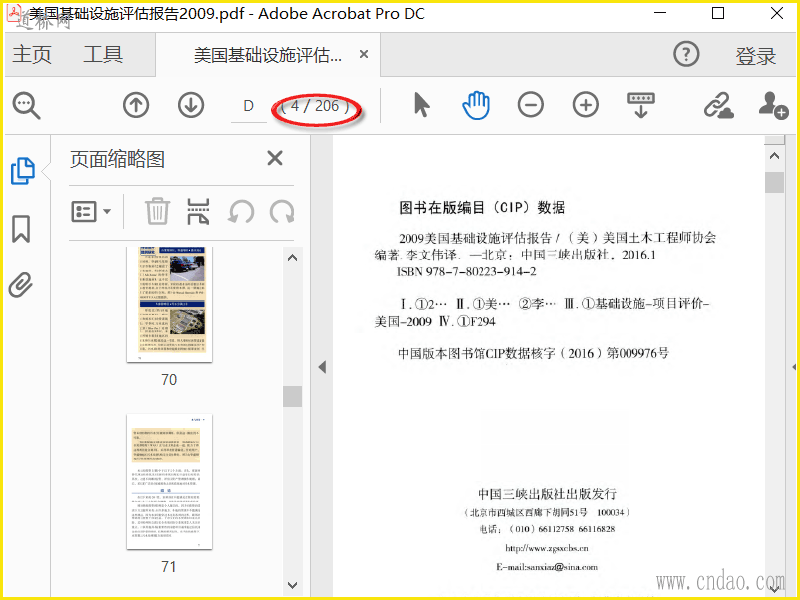
Task: Close the document tab
Action: (364, 54)
